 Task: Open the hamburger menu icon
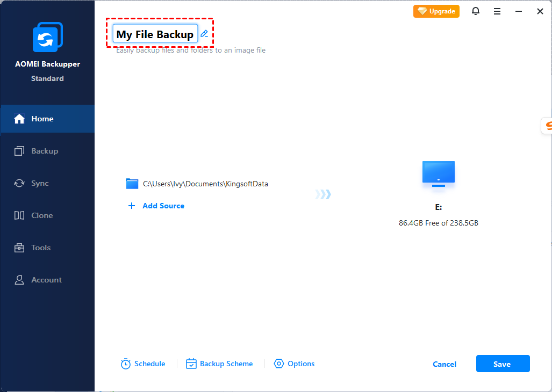(497, 12)
